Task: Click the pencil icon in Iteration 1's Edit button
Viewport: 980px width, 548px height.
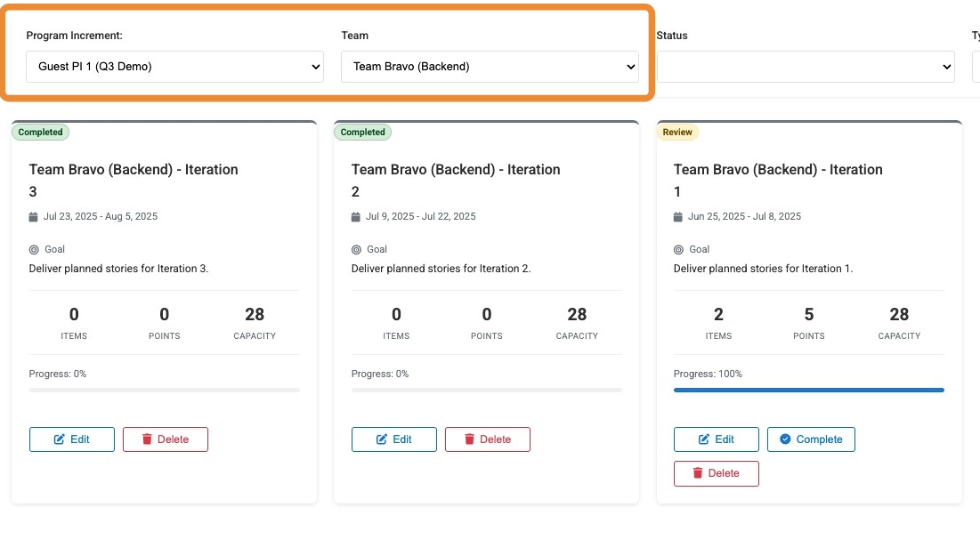Action: point(702,439)
